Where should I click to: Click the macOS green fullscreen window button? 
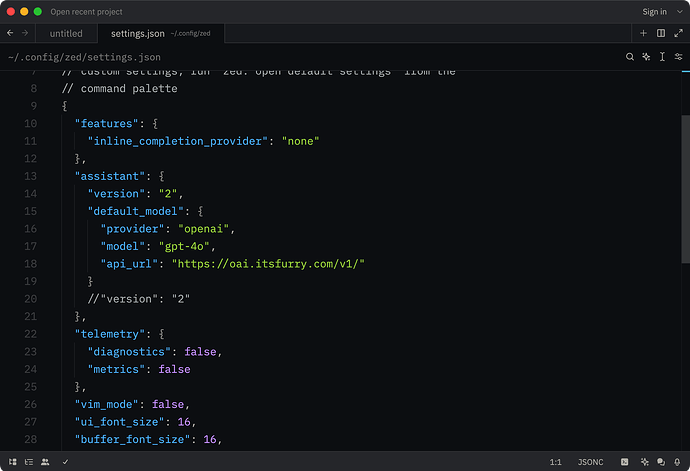click(38, 11)
